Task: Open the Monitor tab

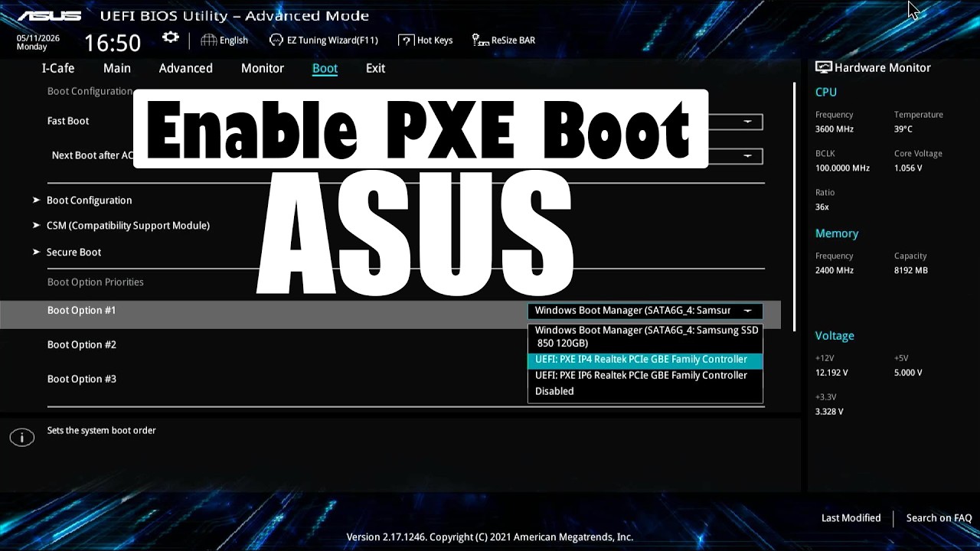Action: pyautogui.click(x=263, y=68)
